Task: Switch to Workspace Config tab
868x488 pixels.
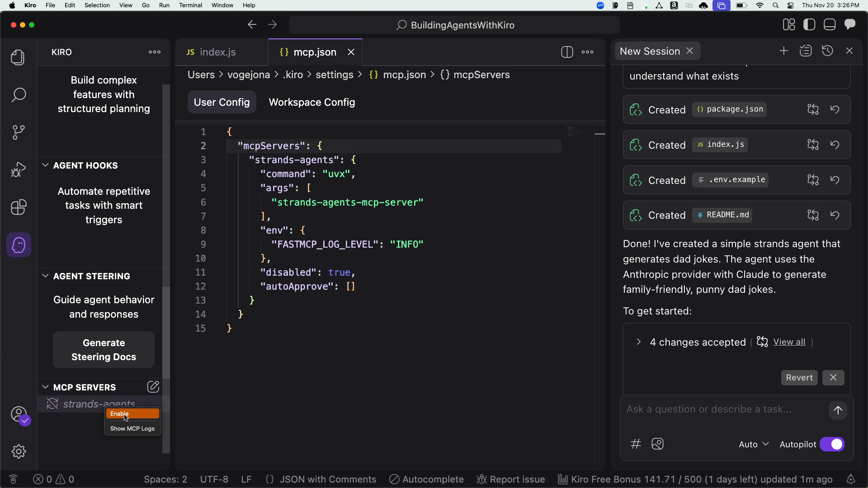Action: pyautogui.click(x=311, y=102)
